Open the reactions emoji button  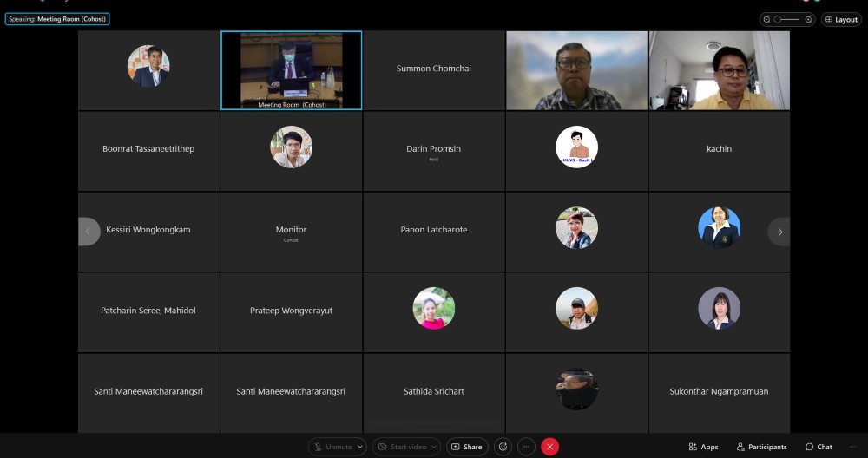coord(503,447)
